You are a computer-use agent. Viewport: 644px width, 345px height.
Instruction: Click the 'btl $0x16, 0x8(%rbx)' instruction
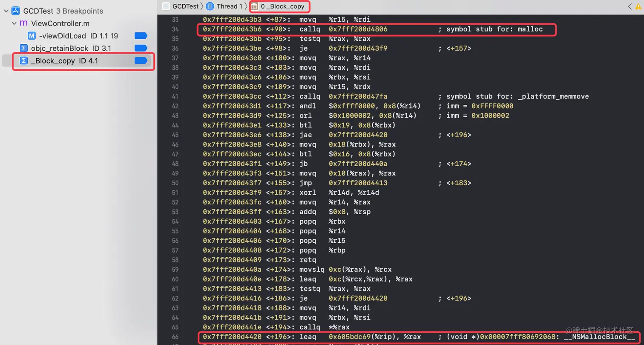tap(348, 154)
